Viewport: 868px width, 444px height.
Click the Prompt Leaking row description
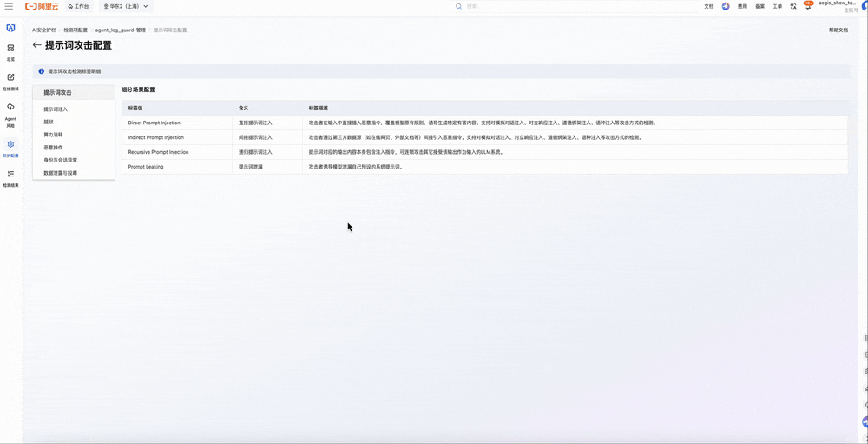(355, 166)
